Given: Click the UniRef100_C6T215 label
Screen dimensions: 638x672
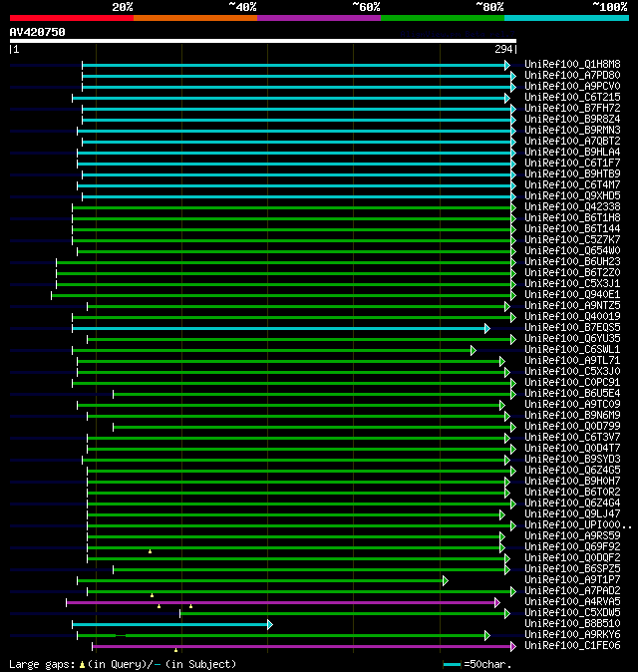Looking at the screenshot, I should 572,98.
